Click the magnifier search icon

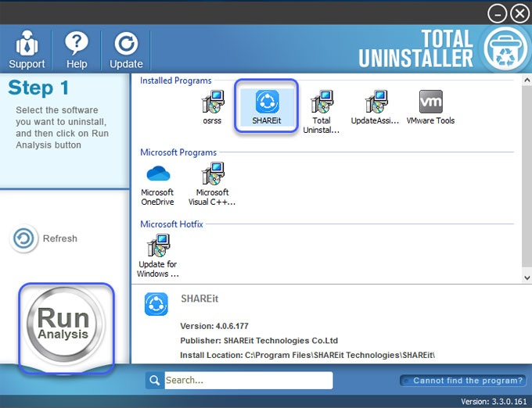[x=155, y=380]
